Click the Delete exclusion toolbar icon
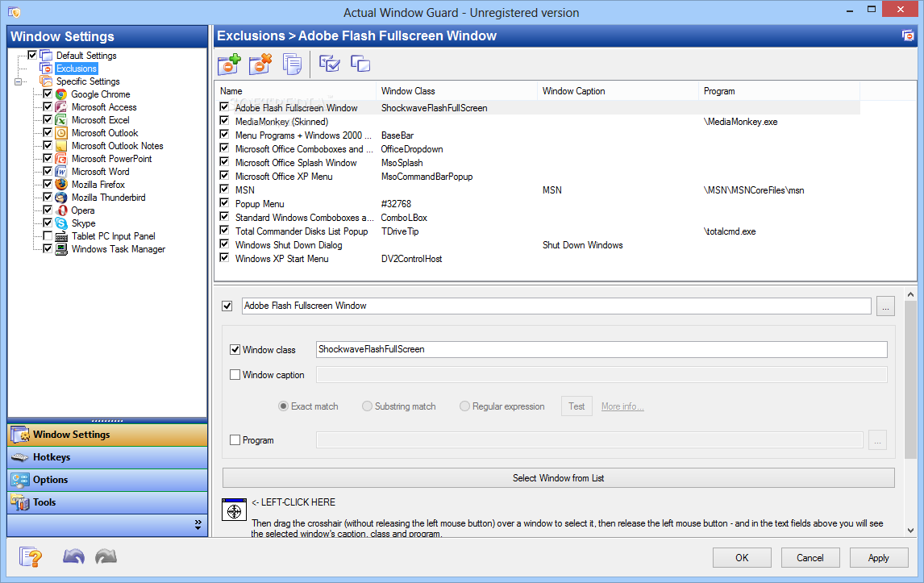Image resolution: width=924 pixels, height=583 pixels. tap(260, 64)
